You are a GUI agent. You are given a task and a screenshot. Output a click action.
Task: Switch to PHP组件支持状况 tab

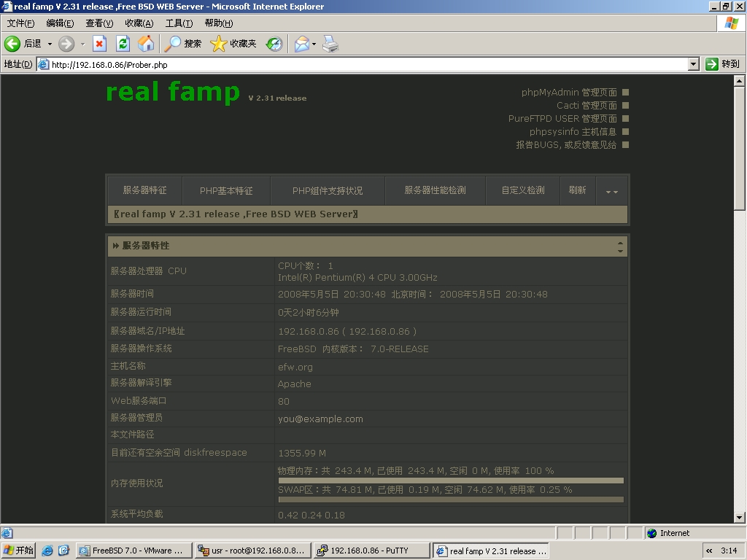tap(328, 190)
